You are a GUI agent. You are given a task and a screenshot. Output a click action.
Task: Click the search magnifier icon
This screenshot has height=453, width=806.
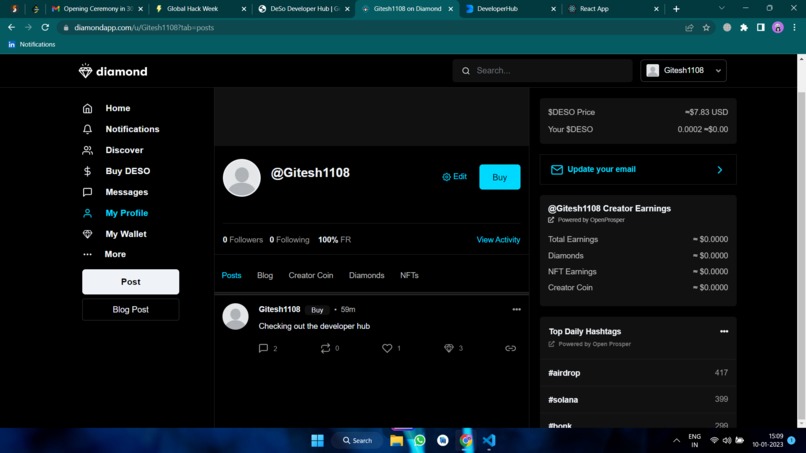[x=466, y=71]
